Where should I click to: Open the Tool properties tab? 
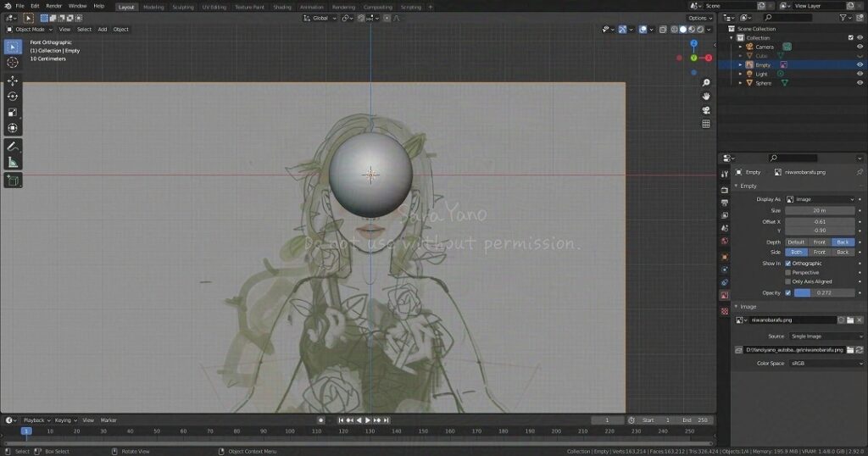(725, 175)
